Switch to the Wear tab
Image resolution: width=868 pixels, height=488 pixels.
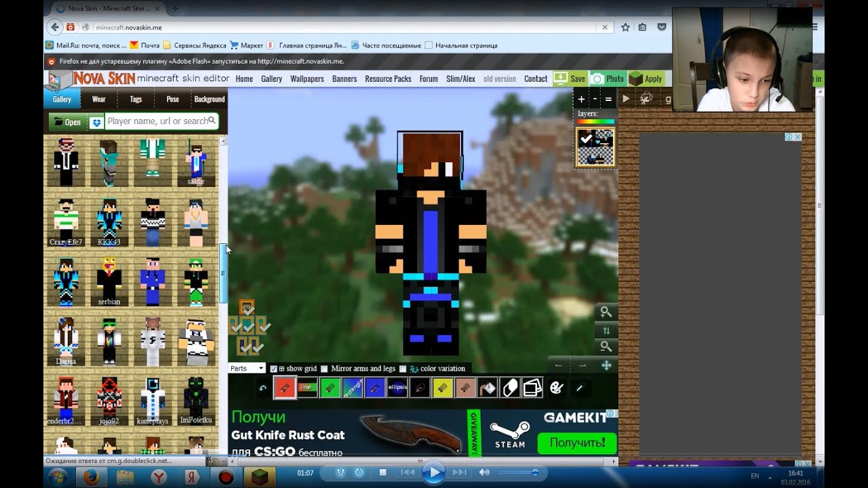[99, 99]
